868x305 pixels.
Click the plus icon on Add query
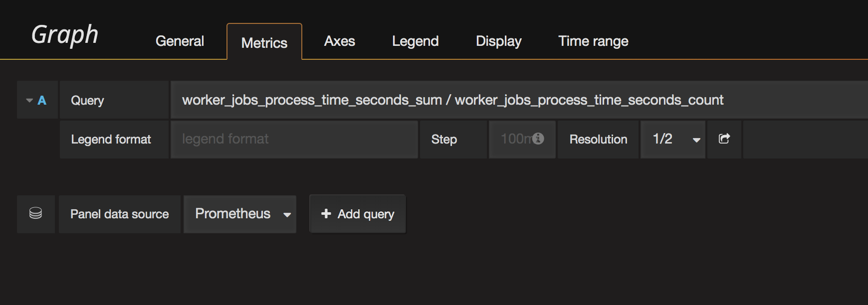click(x=326, y=214)
